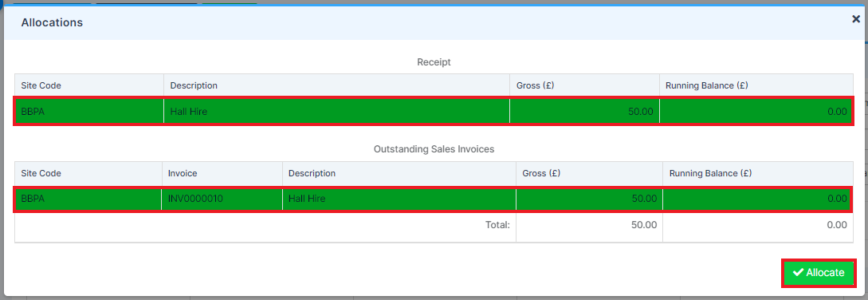Click the Total label in the invoices table

point(497,225)
